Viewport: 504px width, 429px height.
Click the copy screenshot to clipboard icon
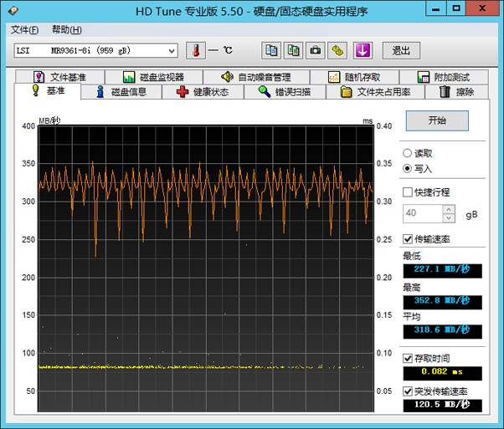(293, 51)
